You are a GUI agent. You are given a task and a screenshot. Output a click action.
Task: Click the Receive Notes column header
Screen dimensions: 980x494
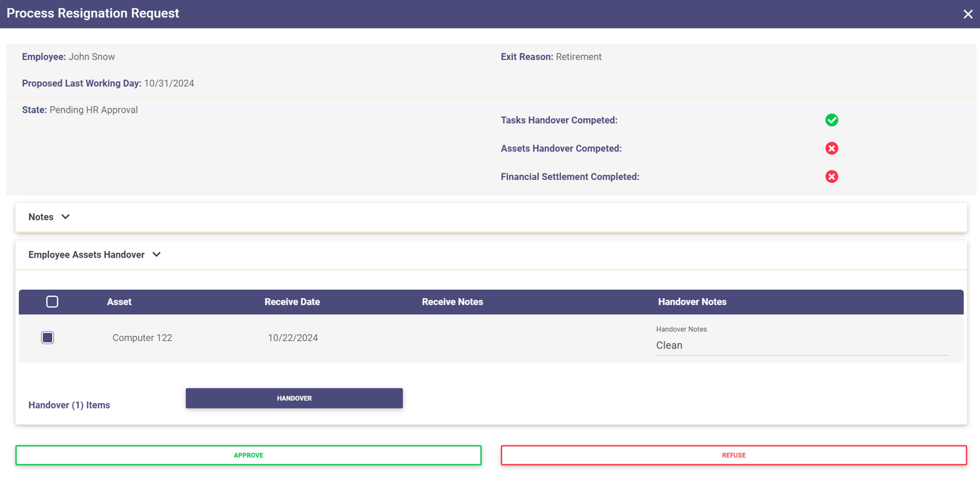coord(452,302)
